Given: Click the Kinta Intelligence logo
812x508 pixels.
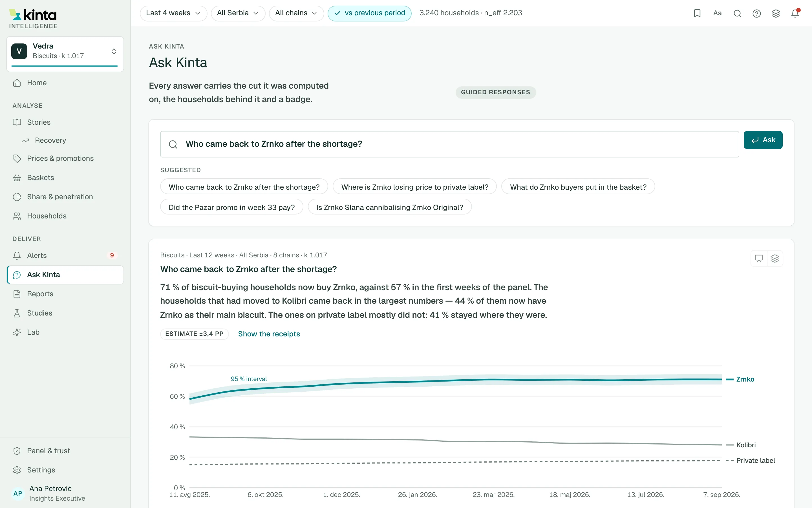Looking at the screenshot, I should click(33, 19).
